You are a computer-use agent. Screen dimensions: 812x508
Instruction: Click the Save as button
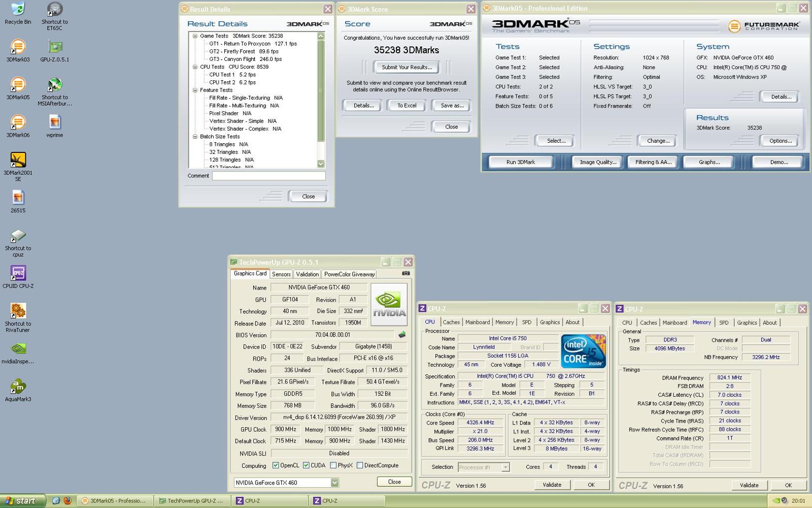[x=452, y=106]
